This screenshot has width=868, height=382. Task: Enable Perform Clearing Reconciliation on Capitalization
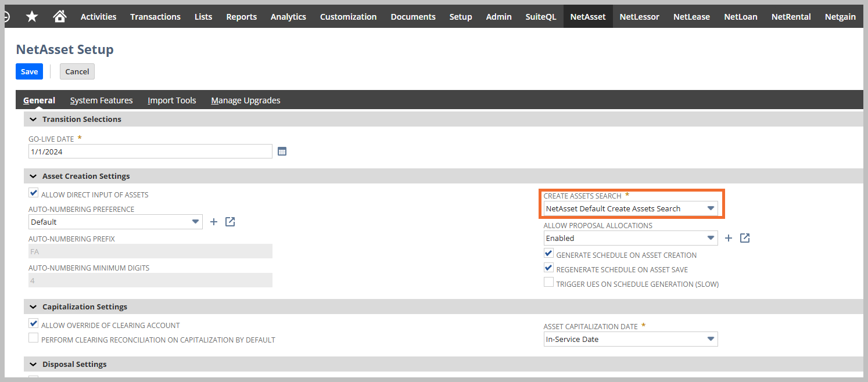click(34, 338)
